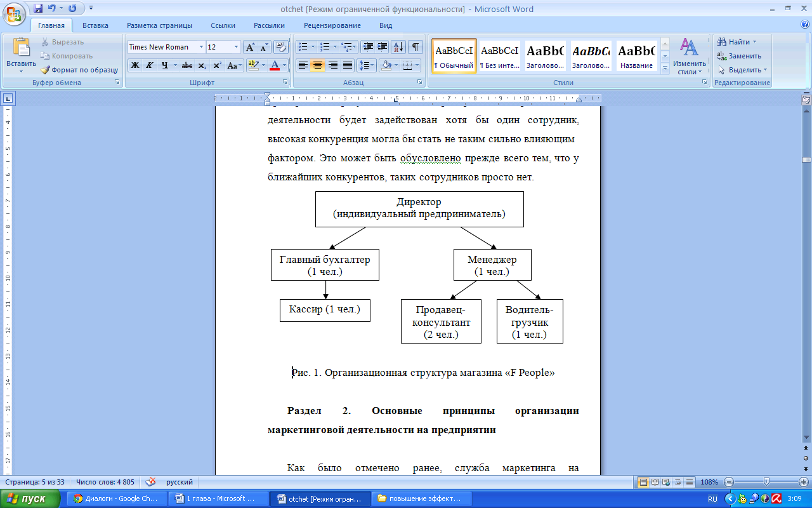Toggle italic formatting (К)
Viewport: 812px width, 508px height.
pyautogui.click(x=149, y=65)
